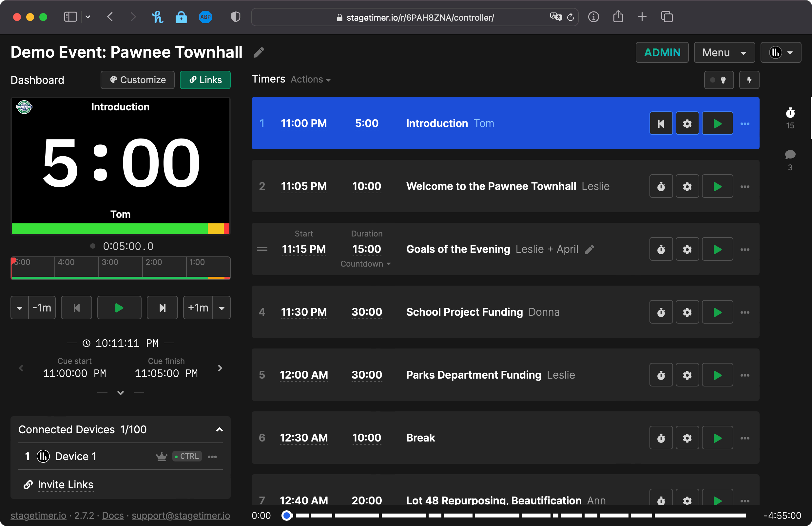Click the play icon for Parks Department Funding

pyautogui.click(x=717, y=375)
